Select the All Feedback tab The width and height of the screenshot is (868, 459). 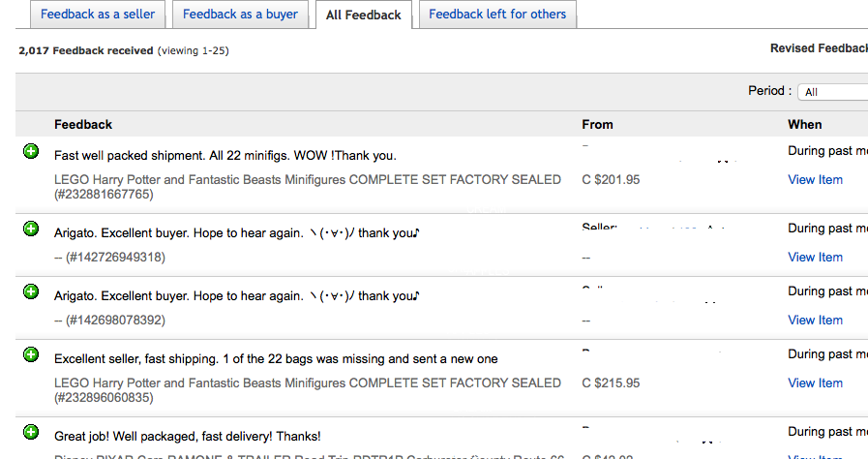(363, 15)
